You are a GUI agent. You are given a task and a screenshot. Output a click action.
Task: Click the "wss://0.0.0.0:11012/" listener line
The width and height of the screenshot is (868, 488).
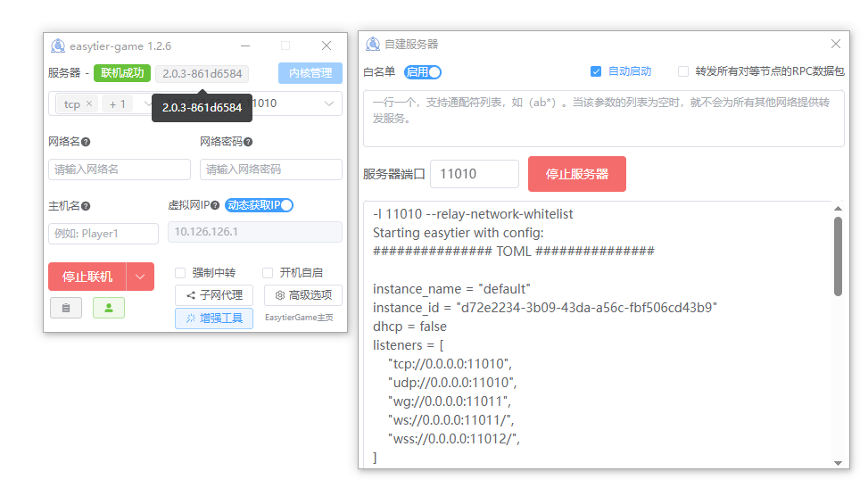(454, 439)
